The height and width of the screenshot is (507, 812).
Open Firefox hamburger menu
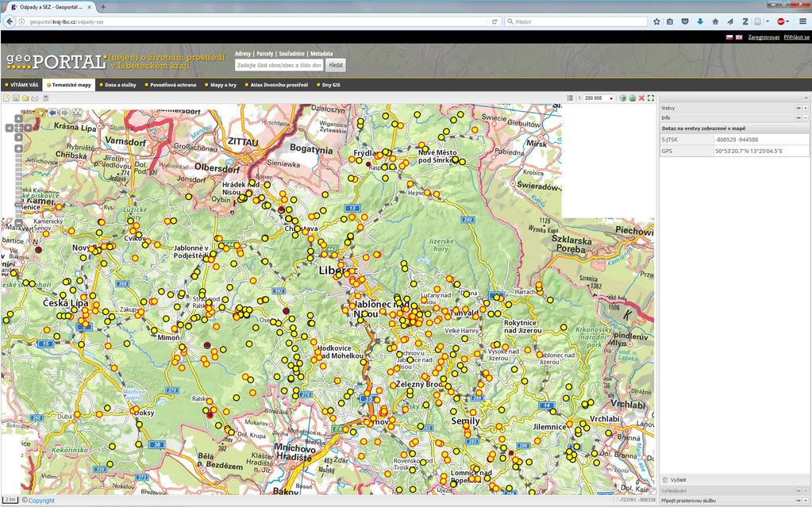point(802,21)
